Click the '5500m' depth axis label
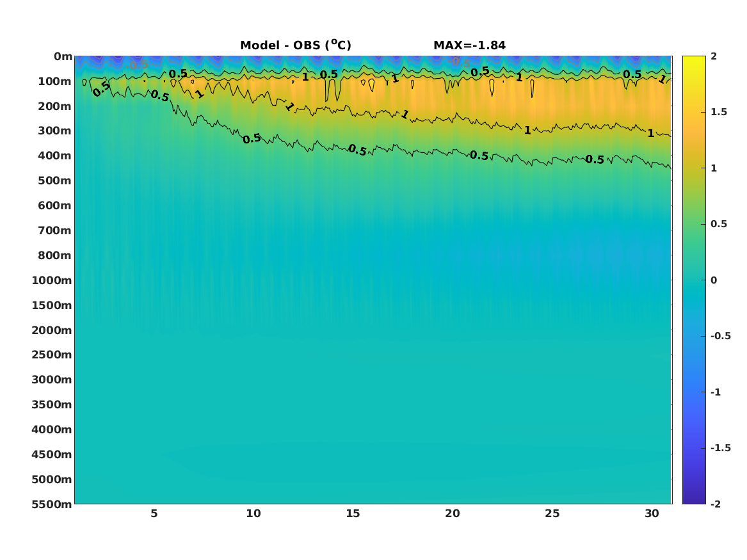The height and width of the screenshot is (560, 747). pyautogui.click(x=52, y=504)
